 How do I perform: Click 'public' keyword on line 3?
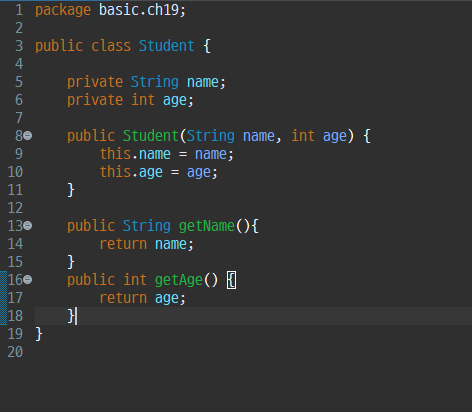click(59, 46)
